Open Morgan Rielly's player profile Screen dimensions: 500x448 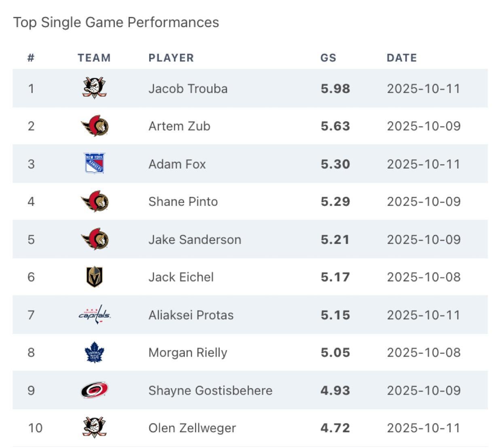click(x=187, y=353)
